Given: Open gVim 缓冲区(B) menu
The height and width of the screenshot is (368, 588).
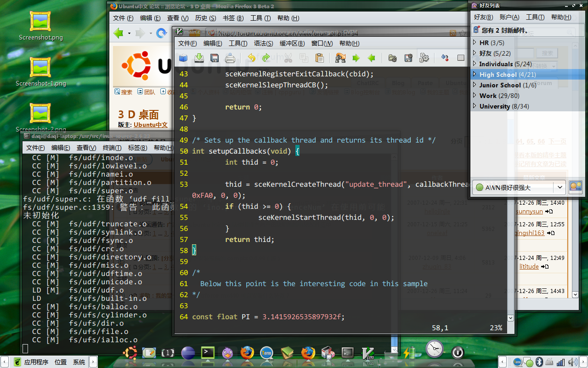Looking at the screenshot, I should (x=292, y=43).
